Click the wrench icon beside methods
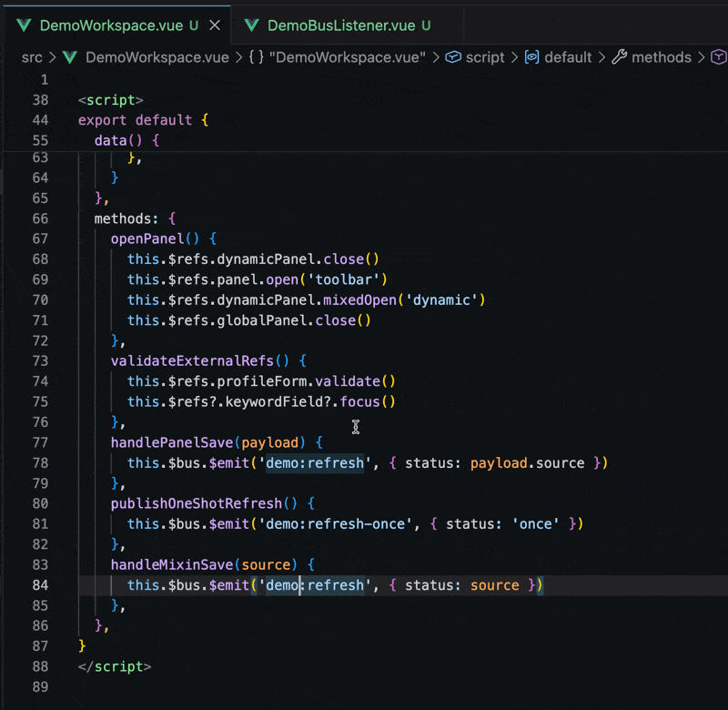The width and height of the screenshot is (728, 710). [x=620, y=57]
